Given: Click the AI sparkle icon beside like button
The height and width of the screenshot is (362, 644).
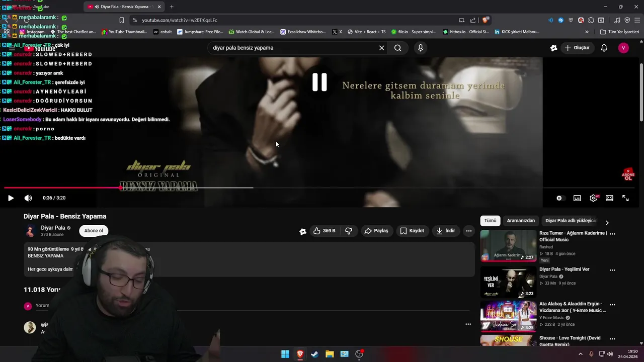Looking at the screenshot, I should pos(302,231).
